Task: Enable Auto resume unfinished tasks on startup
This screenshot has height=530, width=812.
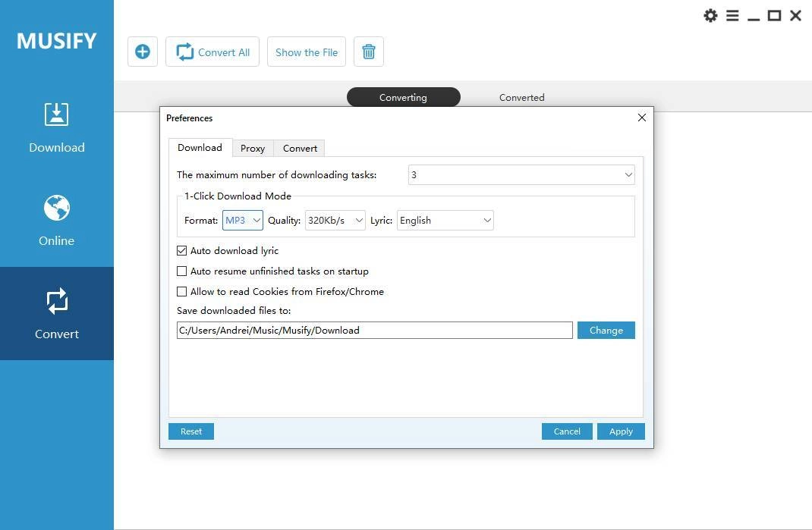Action: pos(182,271)
